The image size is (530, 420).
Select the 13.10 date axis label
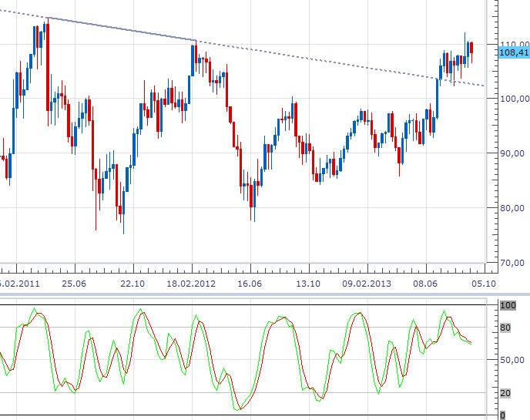click(308, 284)
